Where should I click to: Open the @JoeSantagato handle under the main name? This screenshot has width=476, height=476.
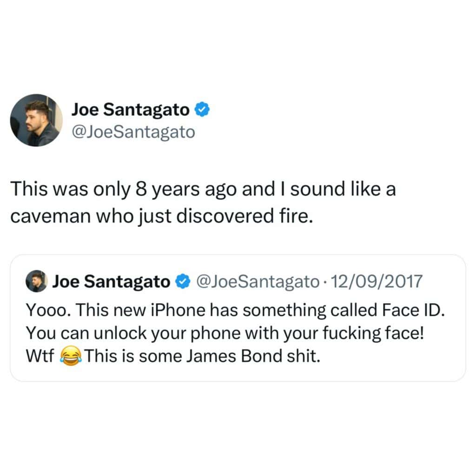[x=133, y=132]
